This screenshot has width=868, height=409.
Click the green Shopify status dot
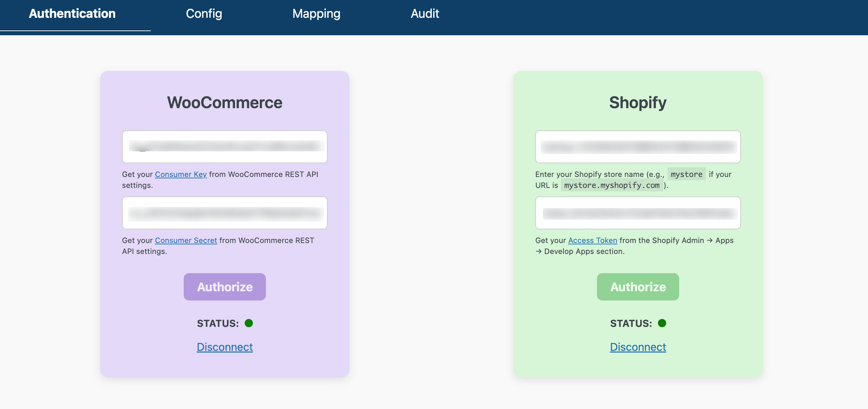point(662,323)
